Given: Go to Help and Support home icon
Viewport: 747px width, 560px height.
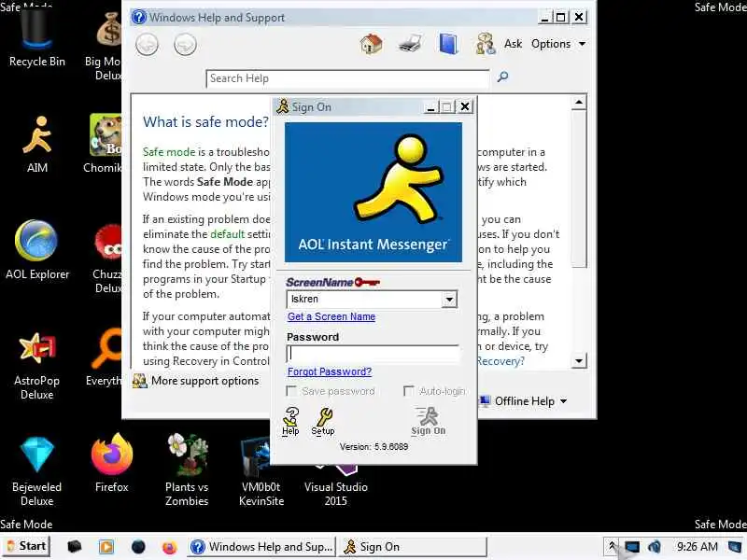Looking at the screenshot, I should [371, 44].
